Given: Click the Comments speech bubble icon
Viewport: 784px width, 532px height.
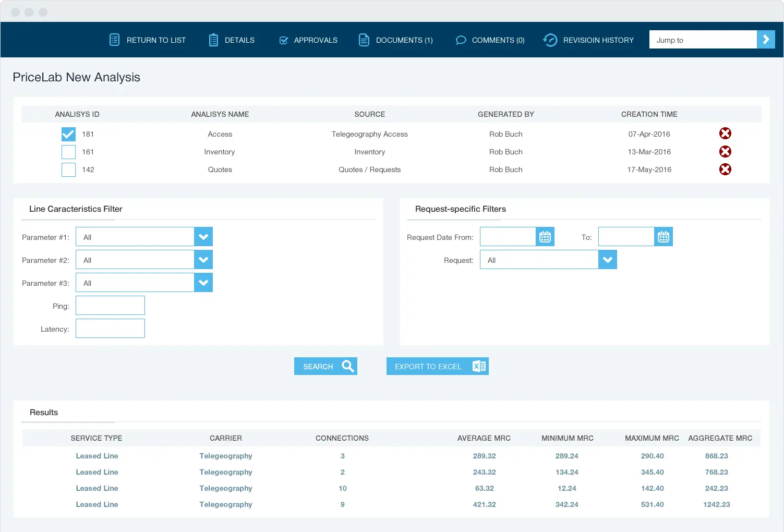Looking at the screenshot, I should tap(461, 40).
